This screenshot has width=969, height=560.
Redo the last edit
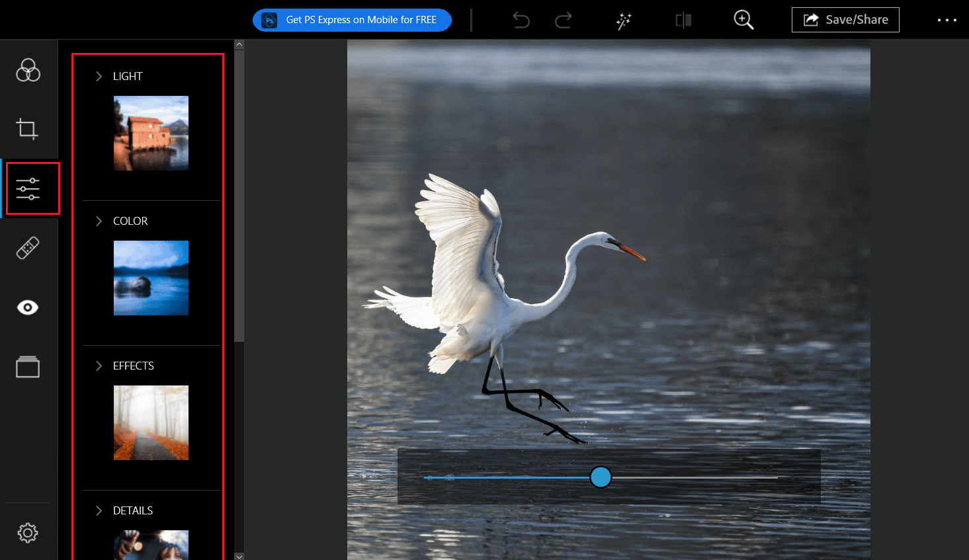(x=564, y=20)
